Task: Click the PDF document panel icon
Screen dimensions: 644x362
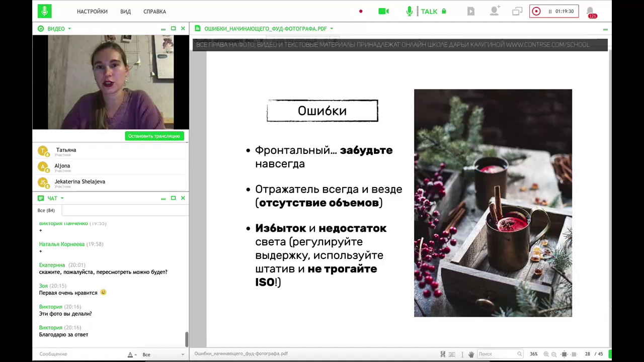Action: point(198,29)
